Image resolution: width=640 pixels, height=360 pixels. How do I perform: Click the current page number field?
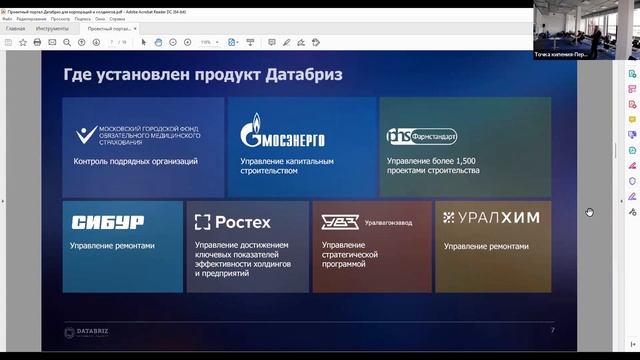coord(112,42)
